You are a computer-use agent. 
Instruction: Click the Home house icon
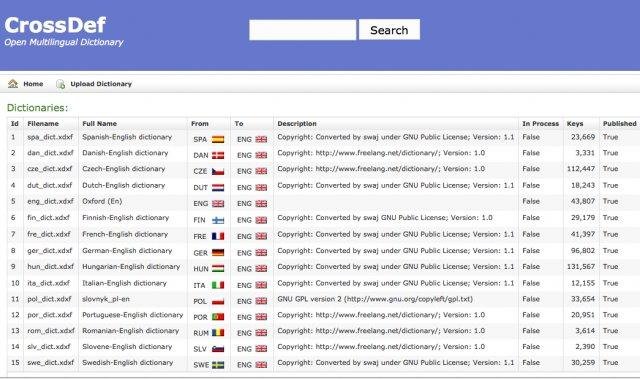coord(13,84)
